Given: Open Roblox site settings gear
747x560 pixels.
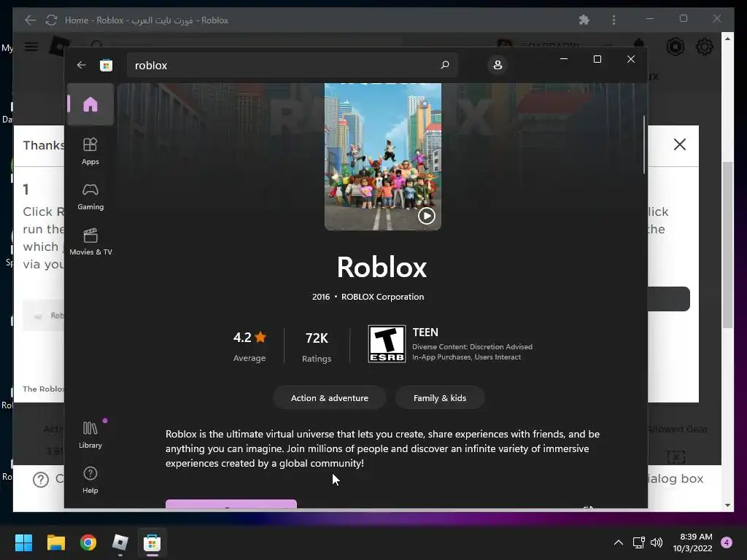Looking at the screenshot, I should click(704, 47).
